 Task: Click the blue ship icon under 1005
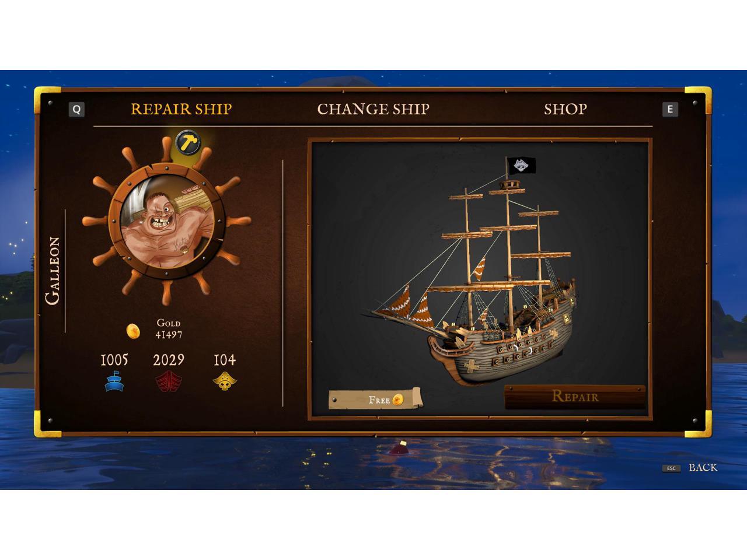(x=114, y=381)
